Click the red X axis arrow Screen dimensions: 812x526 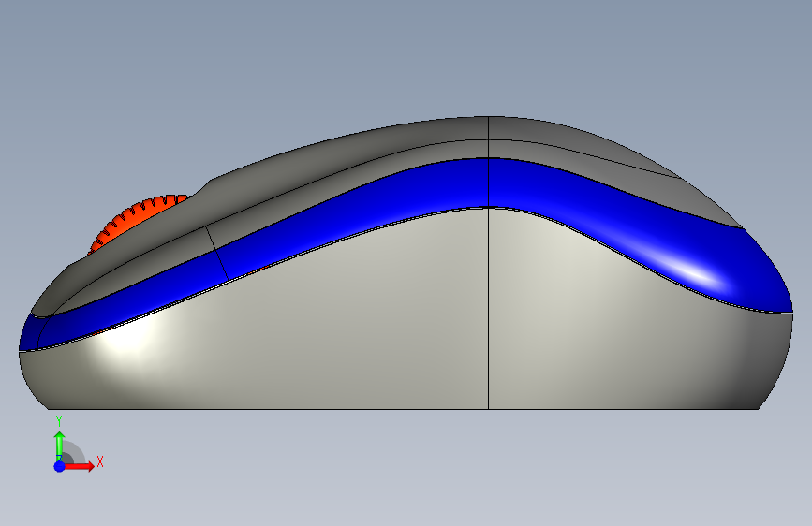pos(79,466)
